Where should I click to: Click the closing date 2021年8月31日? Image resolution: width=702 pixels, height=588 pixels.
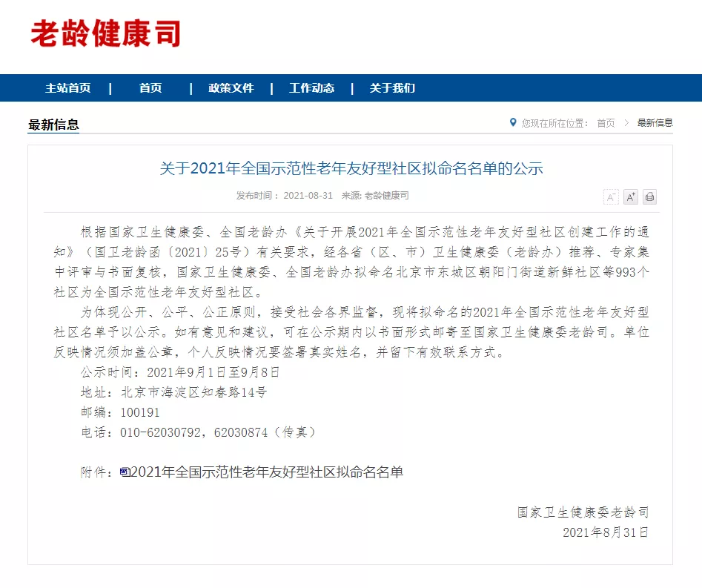tap(606, 532)
